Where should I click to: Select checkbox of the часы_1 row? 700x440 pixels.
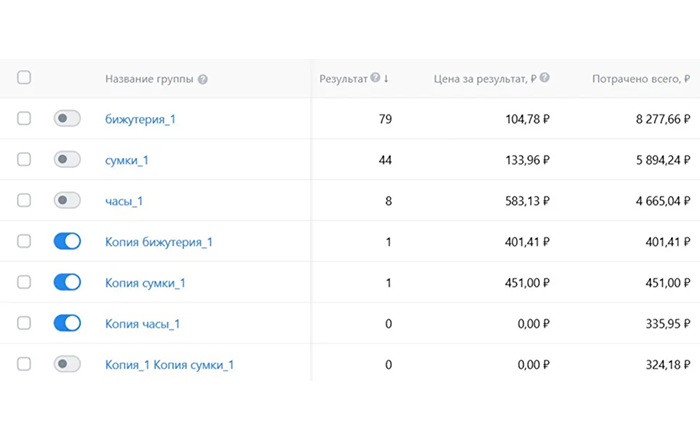point(24,201)
